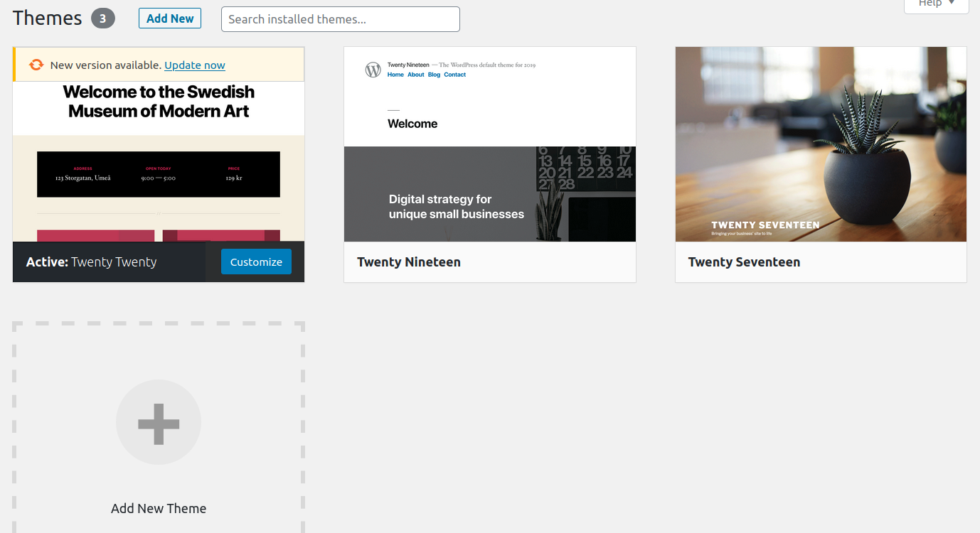Customize the active Twenty Twenty theme
The height and width of the screenshot is (533, 980).
[256, 262]
